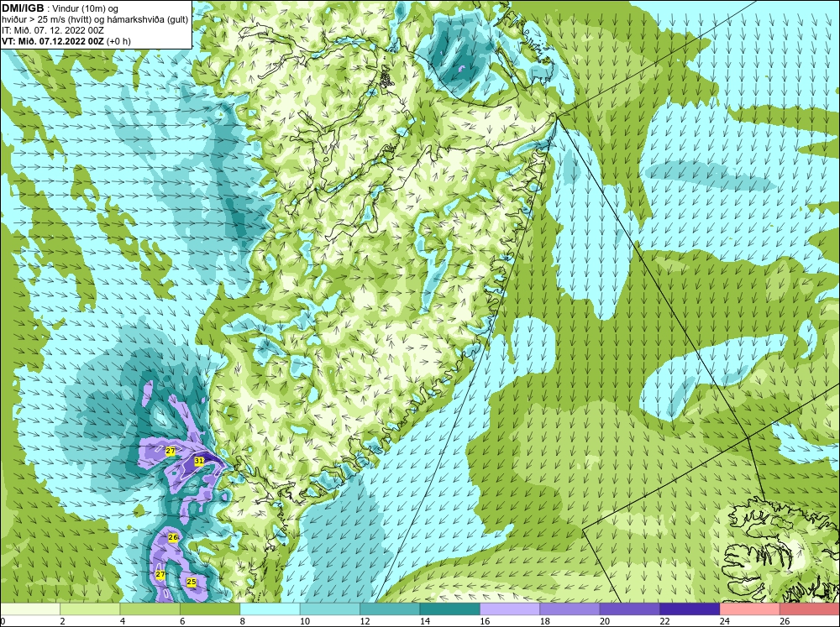This screenshot has height=627, width=840.
Task: Pick the 10–12 m/s light teal swatch
Action: pyautogui.click(x=330, y=609)
